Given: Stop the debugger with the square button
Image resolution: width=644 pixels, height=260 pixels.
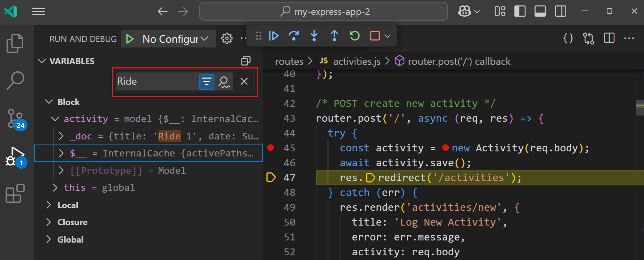Looking at the screenshot, I should (x=375, y=36).
